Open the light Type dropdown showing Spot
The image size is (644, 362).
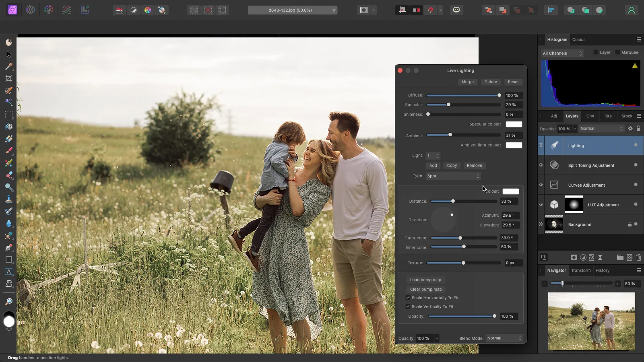tap(453, 176)
